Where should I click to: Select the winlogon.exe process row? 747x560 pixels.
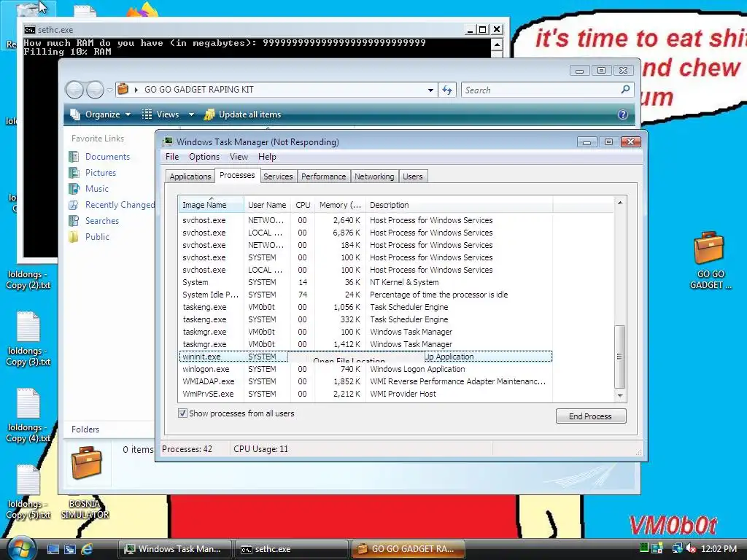365,369
